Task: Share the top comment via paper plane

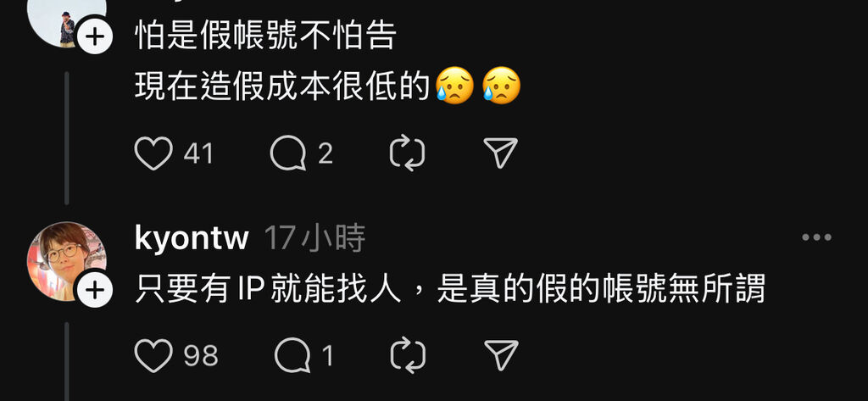Action: tap(500, 153)
